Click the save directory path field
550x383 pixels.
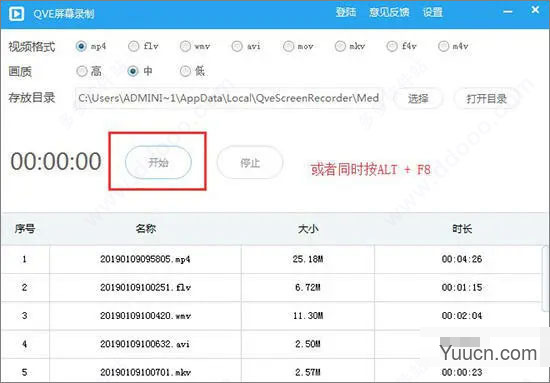[x=228, y=98]
